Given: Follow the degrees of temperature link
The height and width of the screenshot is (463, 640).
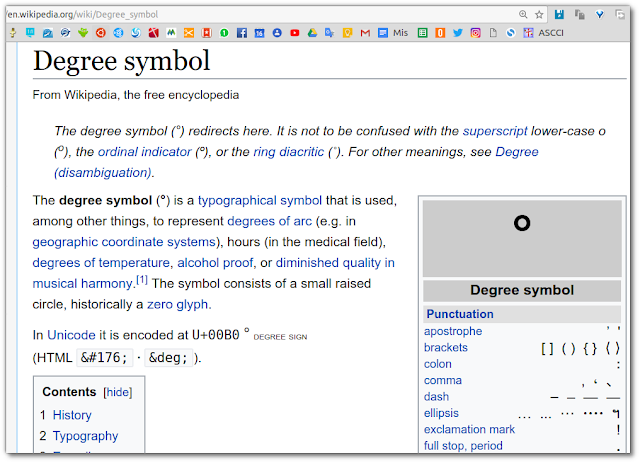Looking at the screenshot, I should tap(101, 263).
